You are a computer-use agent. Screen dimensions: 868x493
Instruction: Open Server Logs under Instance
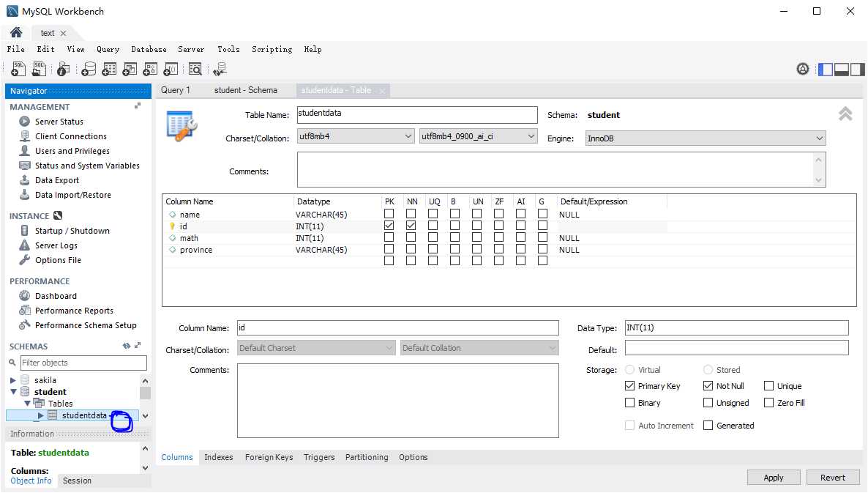(56, 245)
